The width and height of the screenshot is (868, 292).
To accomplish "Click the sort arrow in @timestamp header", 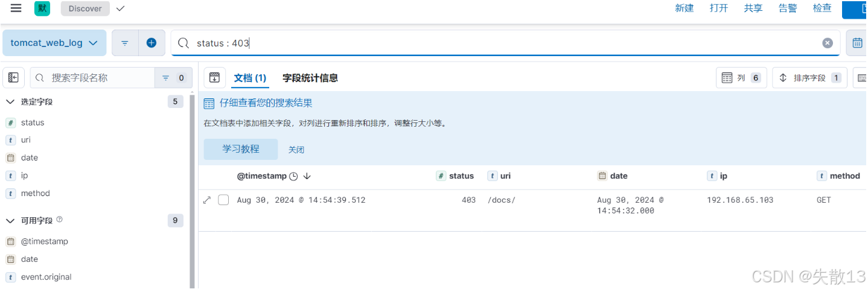I will click(307, 176).
